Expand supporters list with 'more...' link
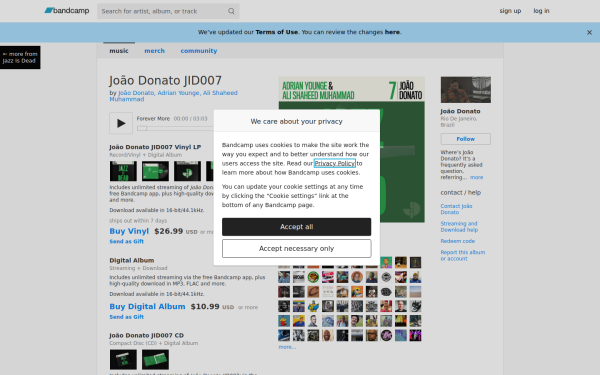600x375 pixels. point(287,347)
